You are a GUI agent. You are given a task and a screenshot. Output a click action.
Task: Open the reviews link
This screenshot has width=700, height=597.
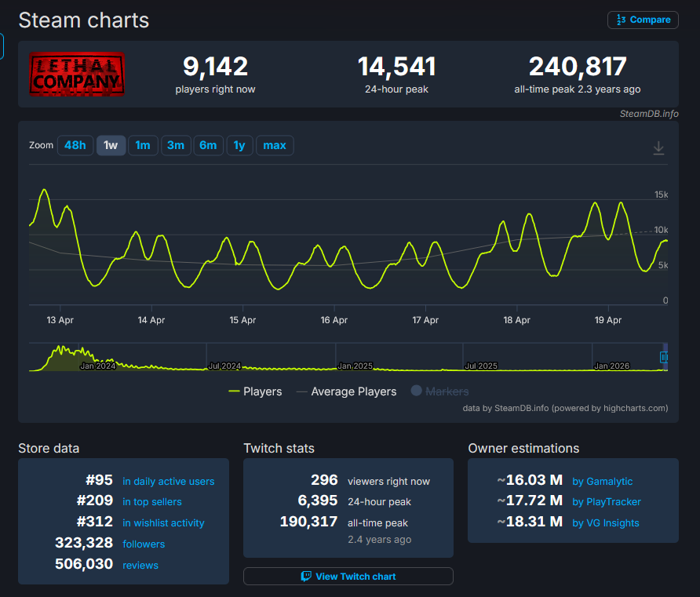140,566
